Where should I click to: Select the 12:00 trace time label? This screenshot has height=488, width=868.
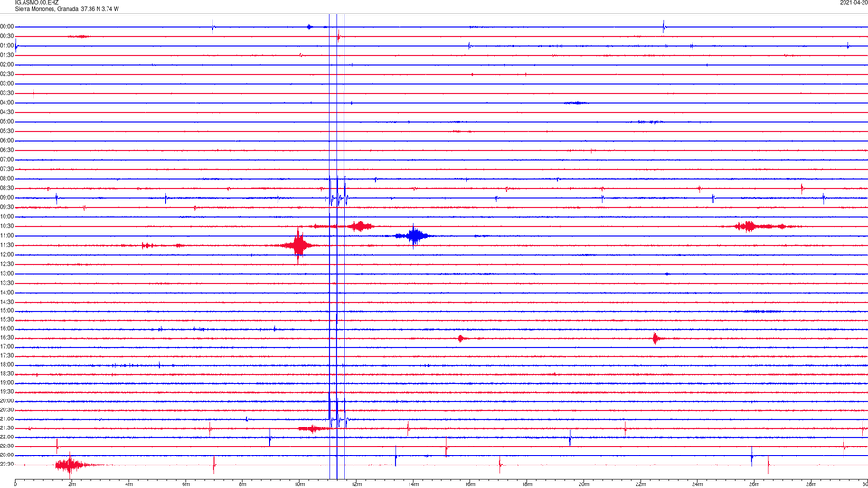(x=6, y=255)
